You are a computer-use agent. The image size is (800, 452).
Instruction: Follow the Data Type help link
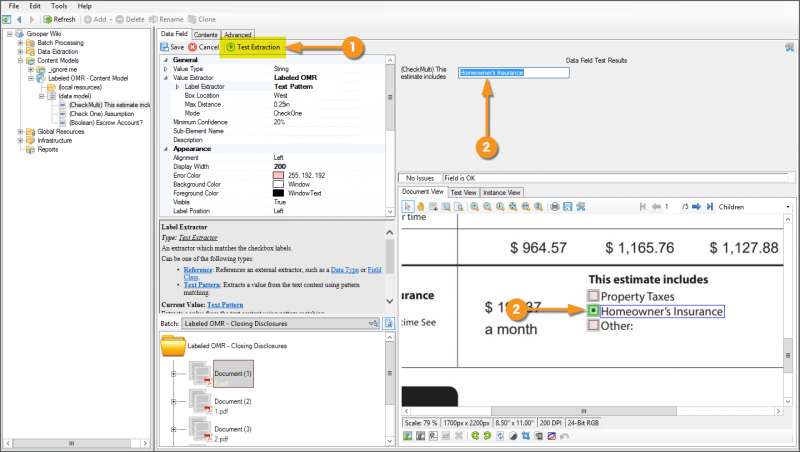[x=345, y=269]
